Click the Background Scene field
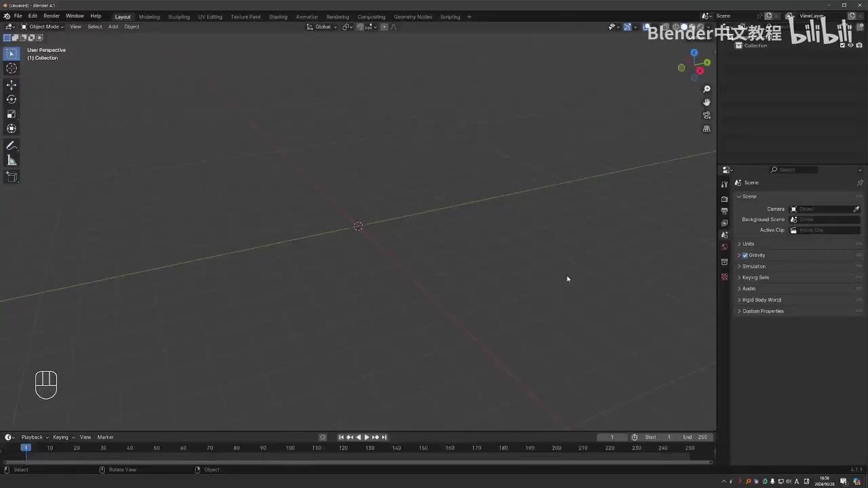 [825, 220]
